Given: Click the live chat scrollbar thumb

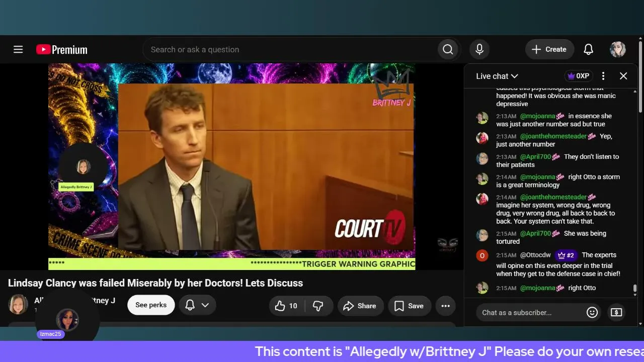Looking at the screenshot, I should coord(635,289).
